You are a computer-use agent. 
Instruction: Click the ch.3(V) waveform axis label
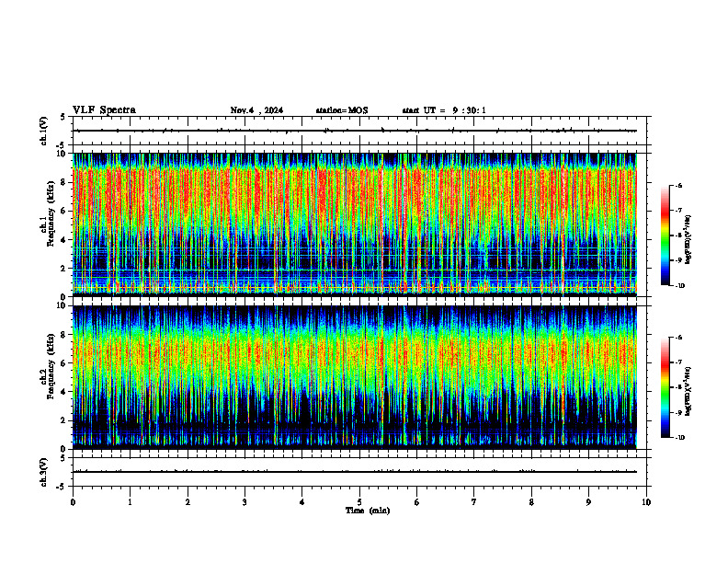[x=44, y=472]
